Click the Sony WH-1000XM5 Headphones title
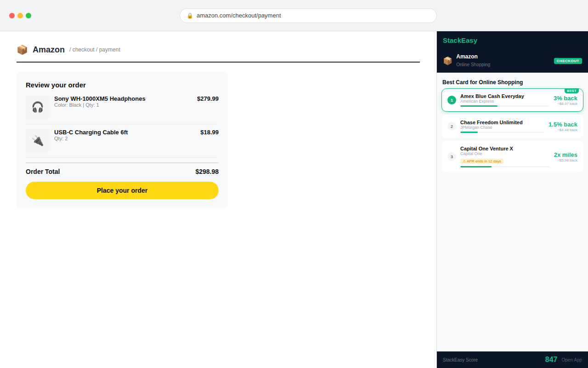This screenshot has width=588, height=368. click(x=100, y=99)
